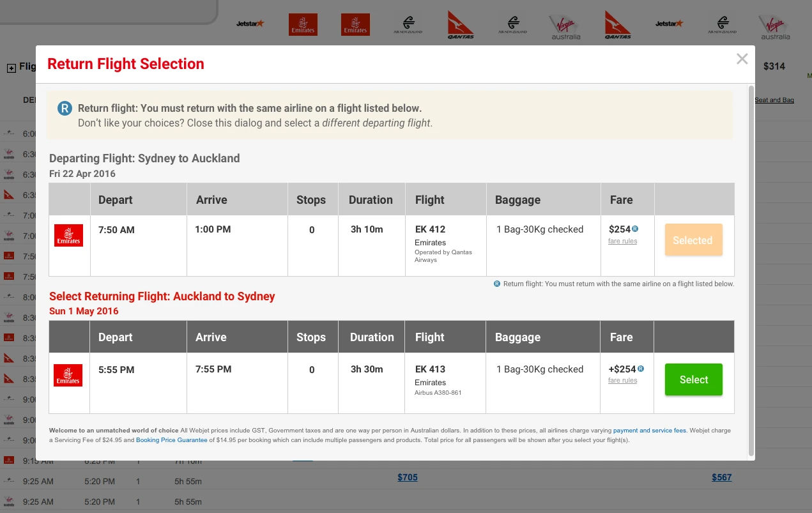Open fare rules for the $254 departing fare
812x513 pixels.
pyautogui.click(x=622, y=241)
